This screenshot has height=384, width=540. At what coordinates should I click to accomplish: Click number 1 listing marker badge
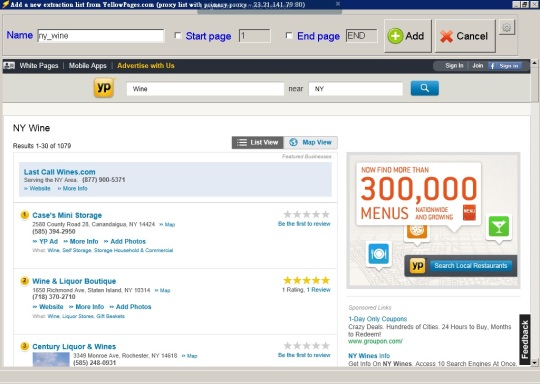pos(24,215)
